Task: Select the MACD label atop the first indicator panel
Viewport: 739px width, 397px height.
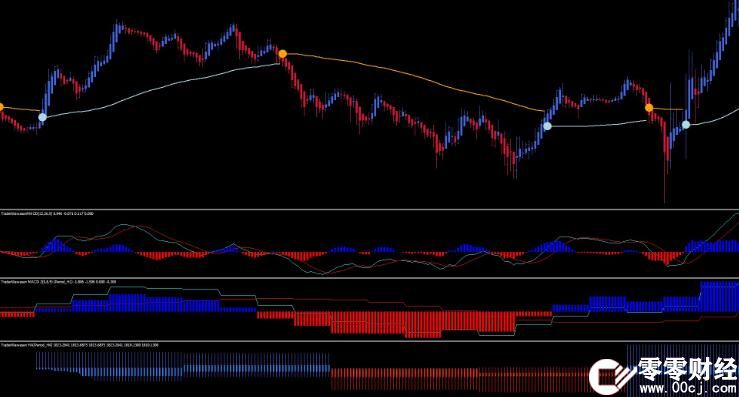Action: 47,214
